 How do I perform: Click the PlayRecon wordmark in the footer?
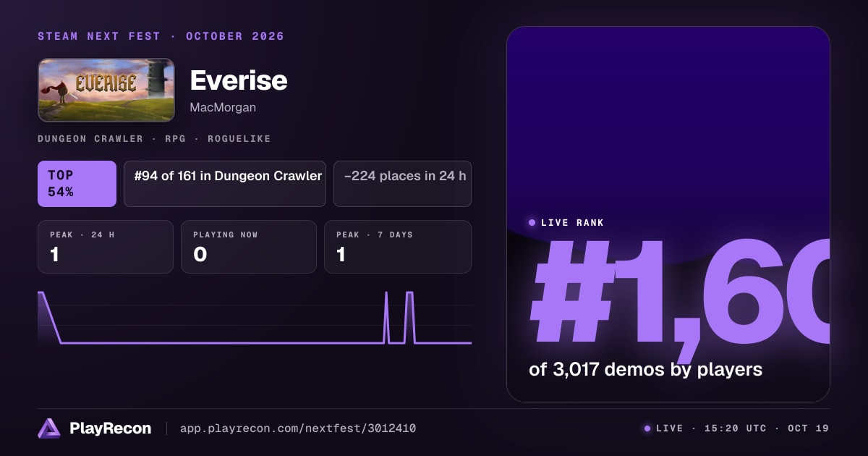pyautogui.click(x=110, y=428)
